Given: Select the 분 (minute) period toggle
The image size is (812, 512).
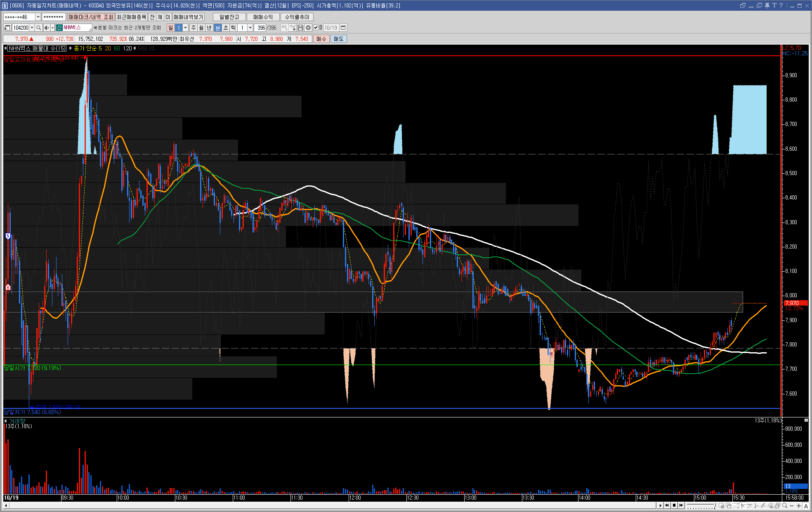Looking at the screenshot, I should 218,28.
